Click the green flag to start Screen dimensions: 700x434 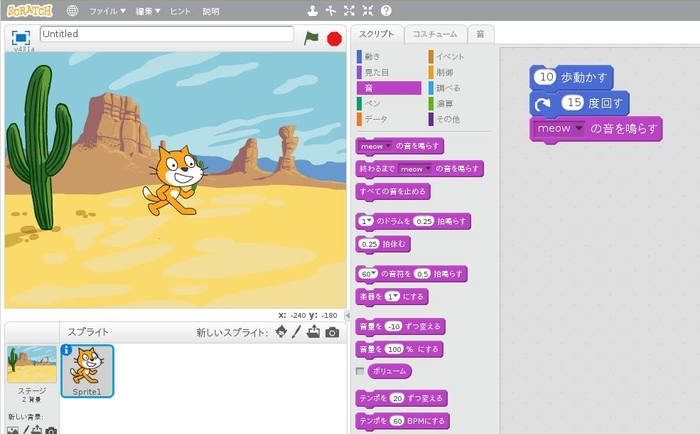click(311, 38)
